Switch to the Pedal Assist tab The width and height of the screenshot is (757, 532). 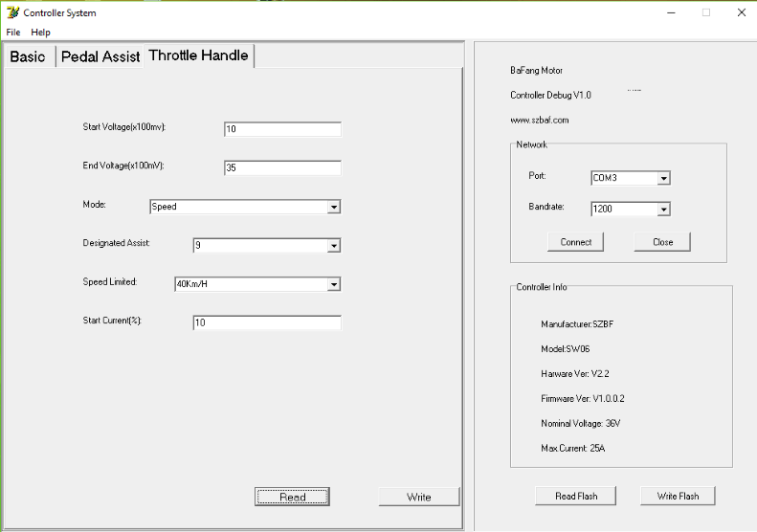point(100,56)
